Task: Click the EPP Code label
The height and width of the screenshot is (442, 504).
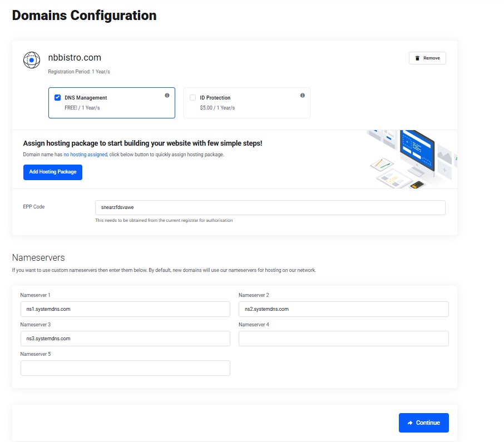Action: [x=34, y=207]
